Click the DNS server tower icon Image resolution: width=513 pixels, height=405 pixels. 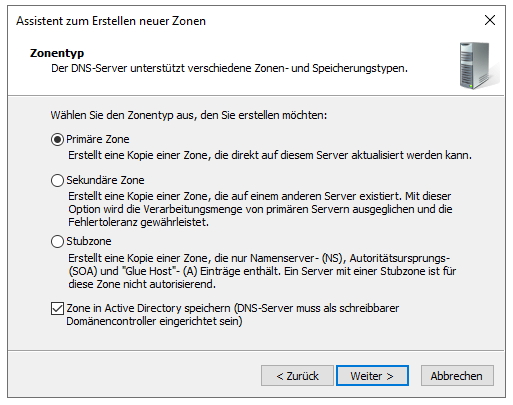click(x=479, y=65)
